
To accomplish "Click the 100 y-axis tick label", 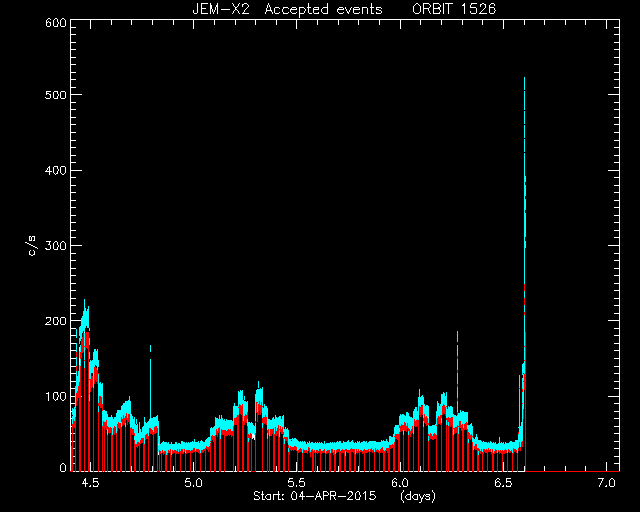I will pos(56,396).
